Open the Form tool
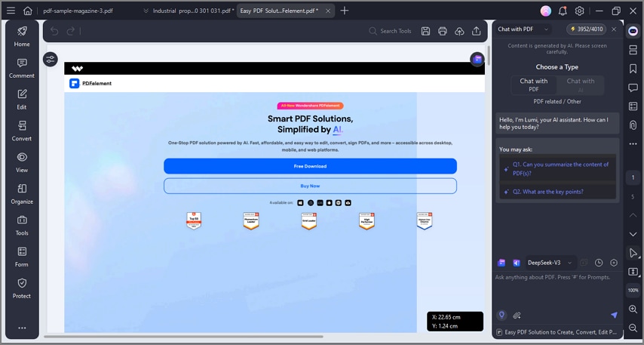Screen dimensions: 644x345 22,257
